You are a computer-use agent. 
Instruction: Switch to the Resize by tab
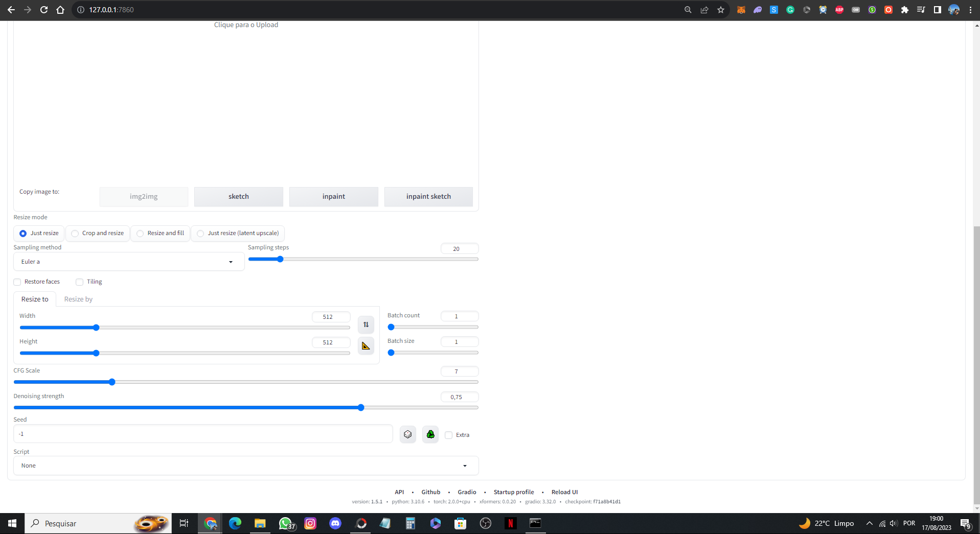[78, 299]
